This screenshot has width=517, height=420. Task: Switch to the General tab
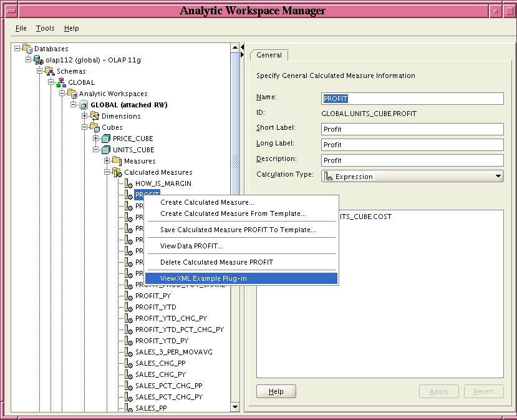pos(269,55)
